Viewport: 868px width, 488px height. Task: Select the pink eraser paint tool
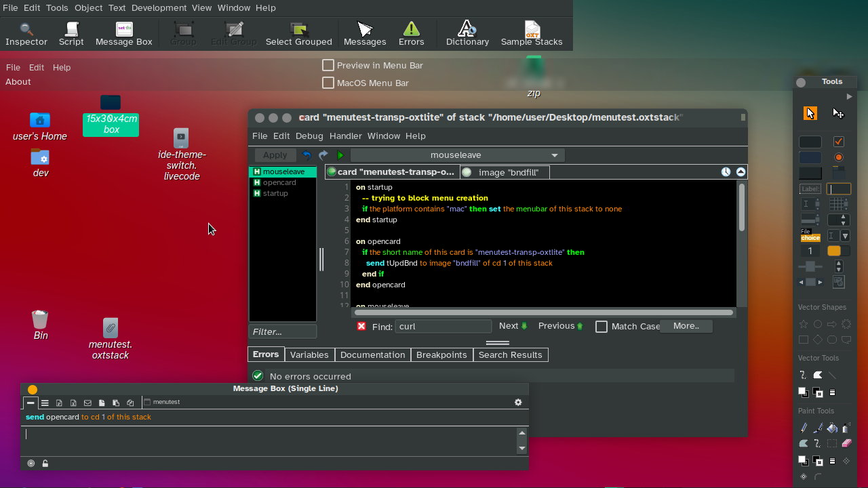846,443
